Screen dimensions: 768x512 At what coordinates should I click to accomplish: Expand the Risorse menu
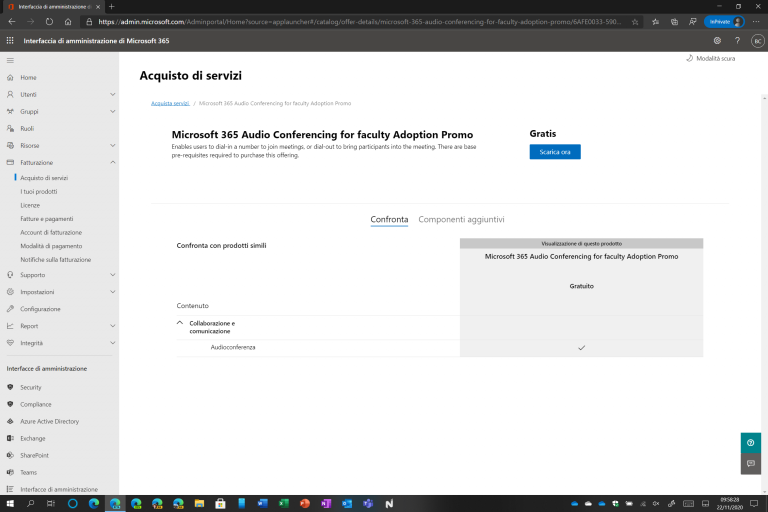113,146
